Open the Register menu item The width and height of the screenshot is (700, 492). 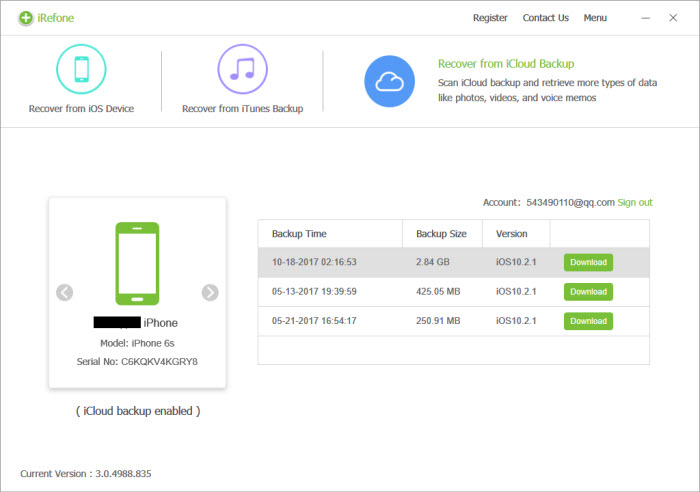click(x=490, y=18)
